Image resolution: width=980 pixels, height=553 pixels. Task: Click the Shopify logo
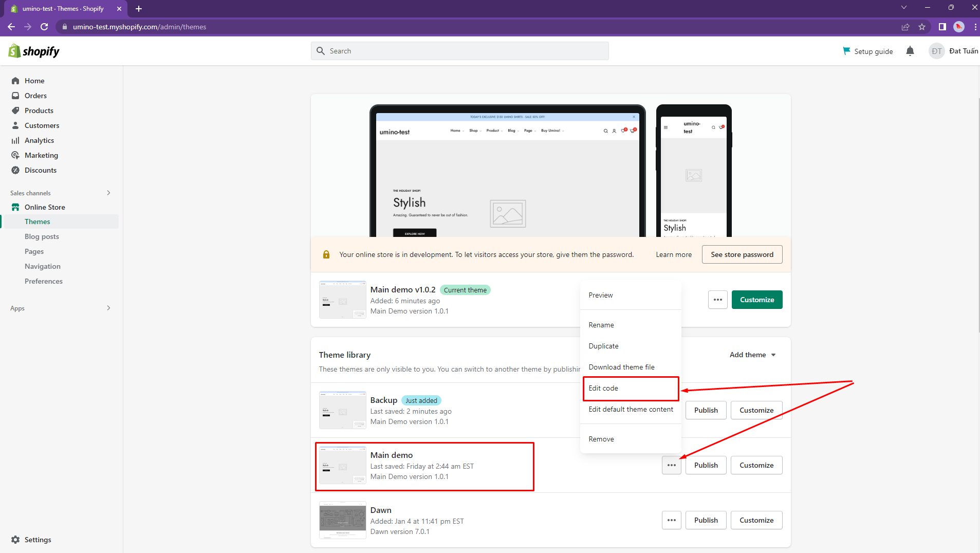pos(34,51)
